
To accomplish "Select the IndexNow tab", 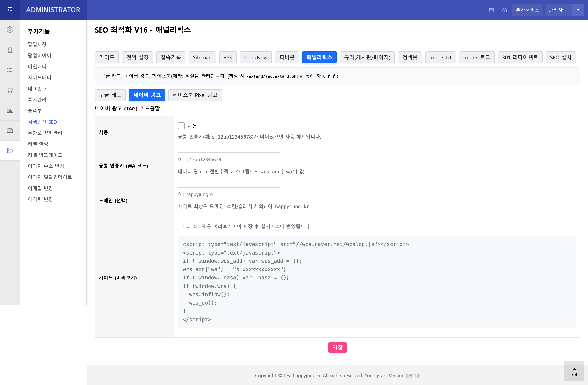I will tap(255, 57).
